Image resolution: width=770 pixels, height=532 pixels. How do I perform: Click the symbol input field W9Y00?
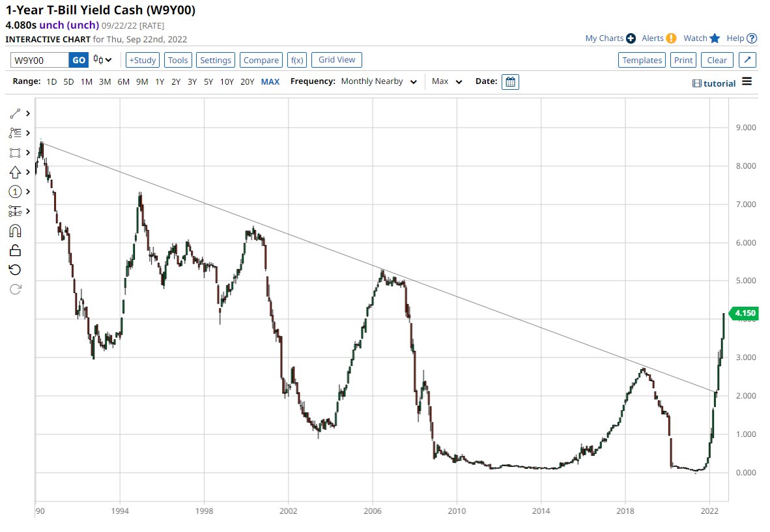[39, 60]
